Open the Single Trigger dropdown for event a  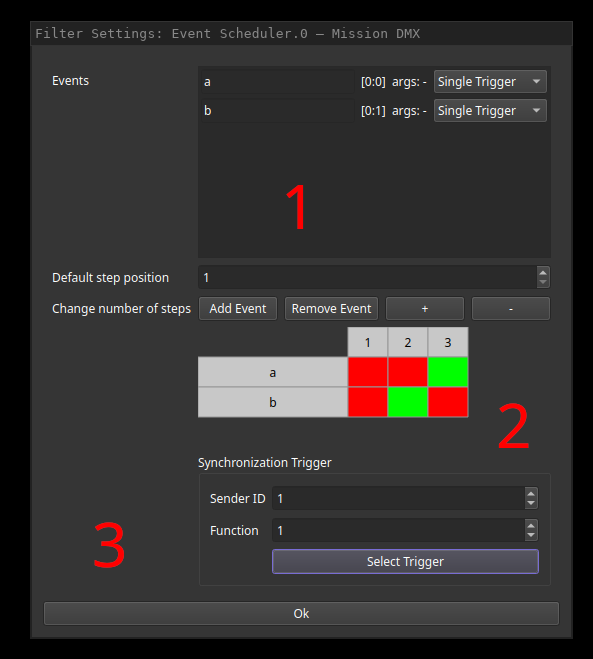click(490, 82)
